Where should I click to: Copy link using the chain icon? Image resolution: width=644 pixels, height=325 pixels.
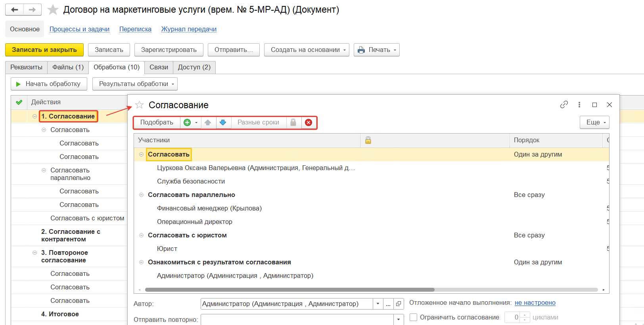[x=564, y=105]
